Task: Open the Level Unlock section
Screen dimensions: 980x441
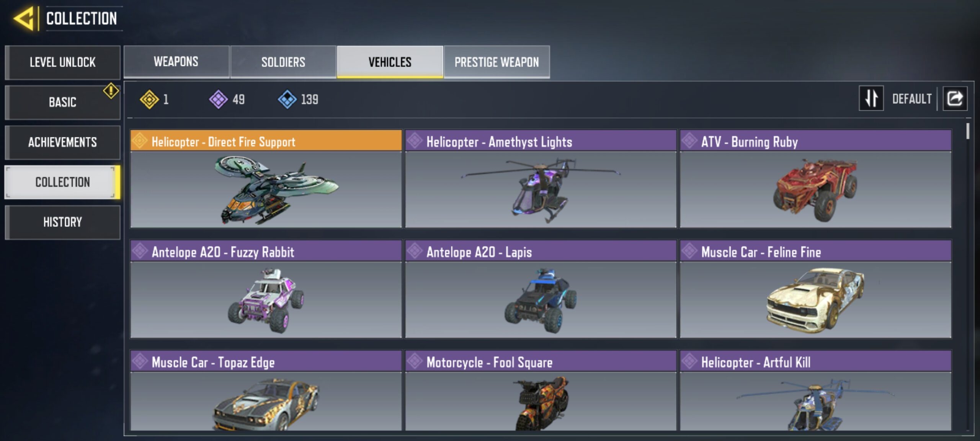Action: coord(63,62)
